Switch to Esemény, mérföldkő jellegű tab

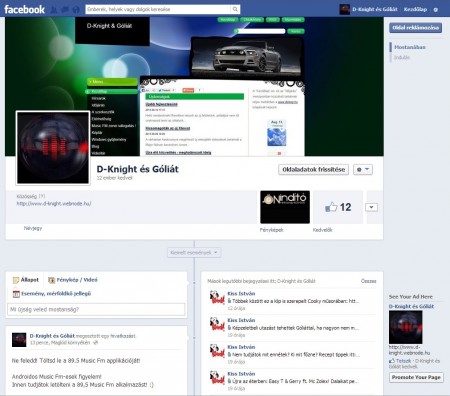pos(52,294)
